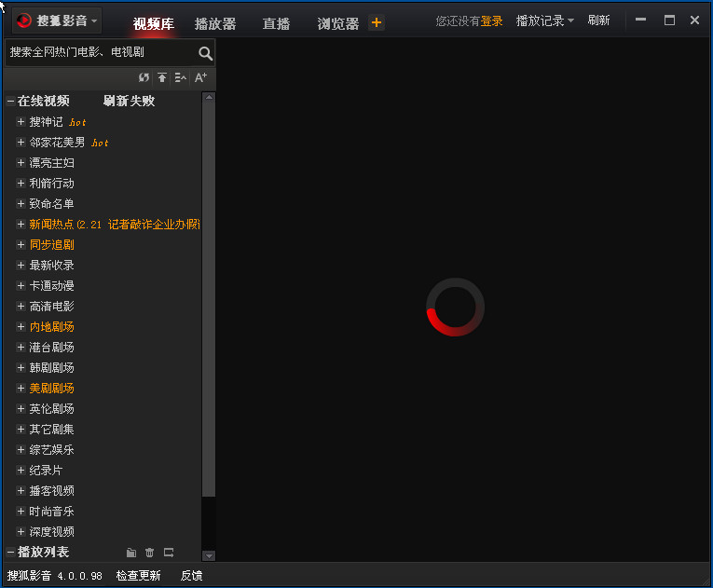Open the 播放记录 history dropdown
Image resolution: width=713 pixels, height=588 pixels.
click(544, 21)
